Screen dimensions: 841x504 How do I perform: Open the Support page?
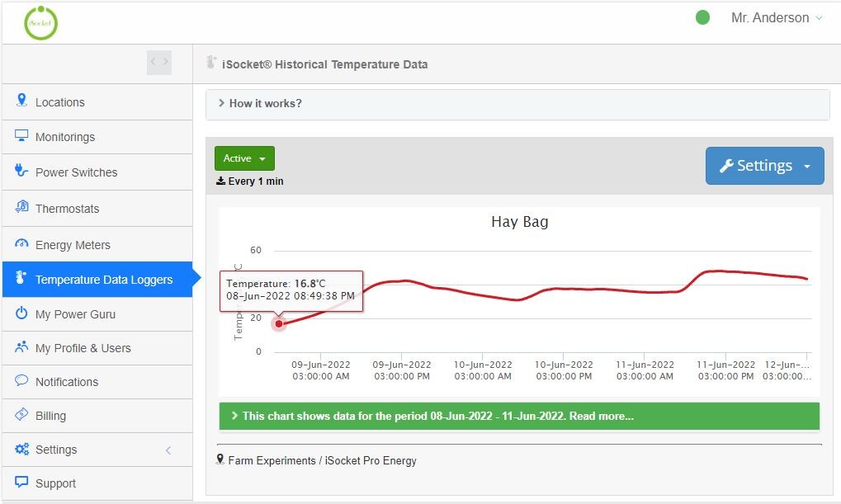coord(97,483)
